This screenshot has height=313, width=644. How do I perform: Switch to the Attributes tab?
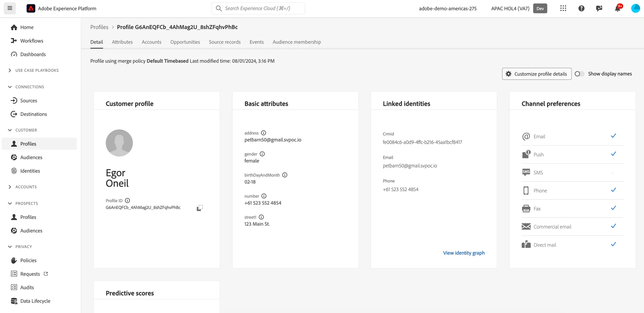[122, 42]
